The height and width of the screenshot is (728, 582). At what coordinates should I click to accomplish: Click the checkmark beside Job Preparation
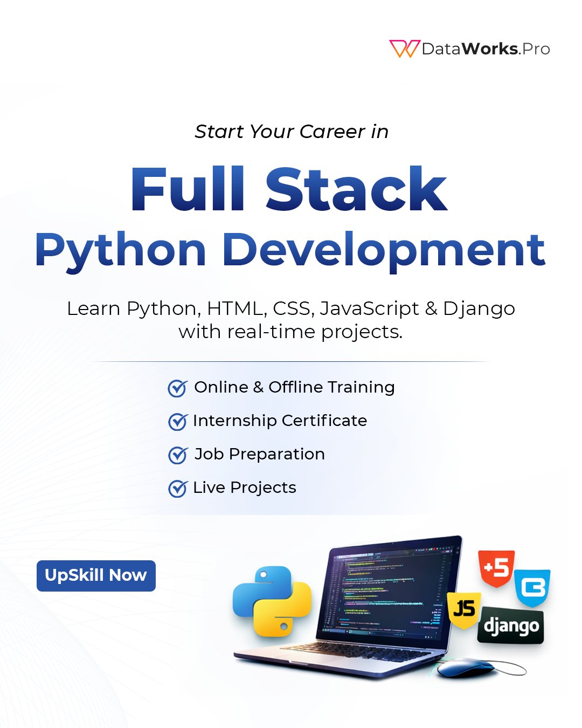coord(177,455)
